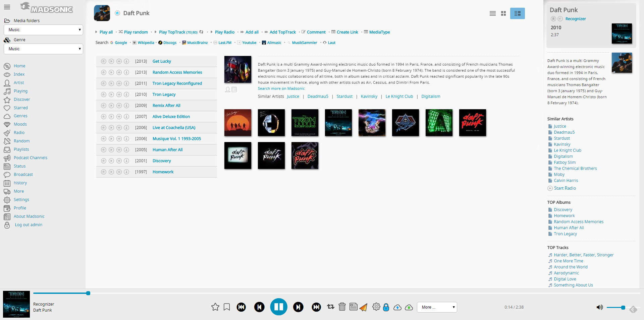Open the Wikipedia search link
Image resolution: width=644 pixels, height=320 pixels.
[x=146, y=43]
